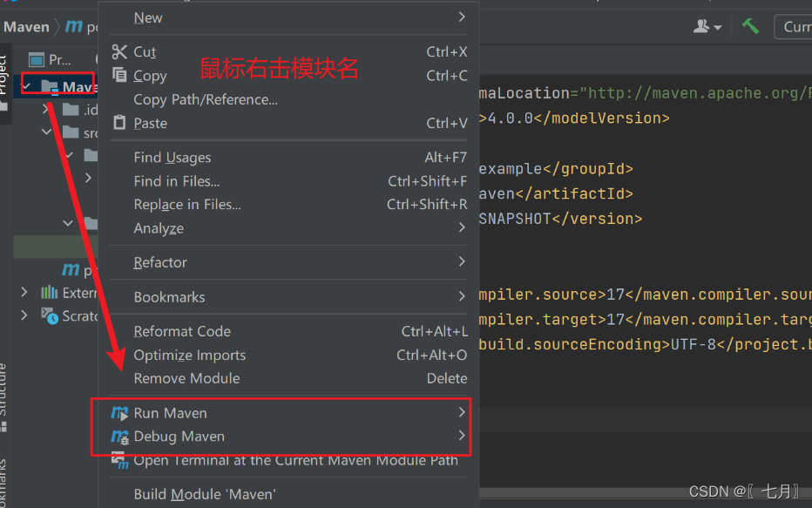The image size is (812, 508).
Task: Open the run configuration dropdown
Action: click(794, 26)
